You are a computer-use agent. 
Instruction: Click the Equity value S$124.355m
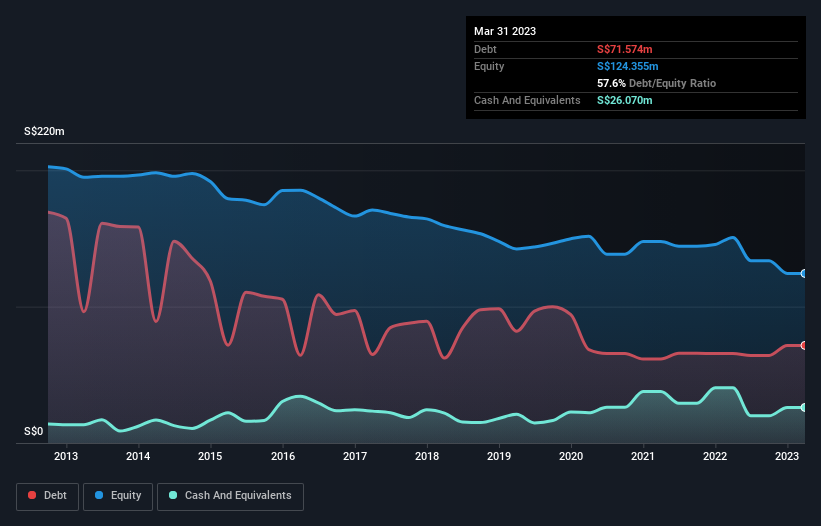coord(628,66)
